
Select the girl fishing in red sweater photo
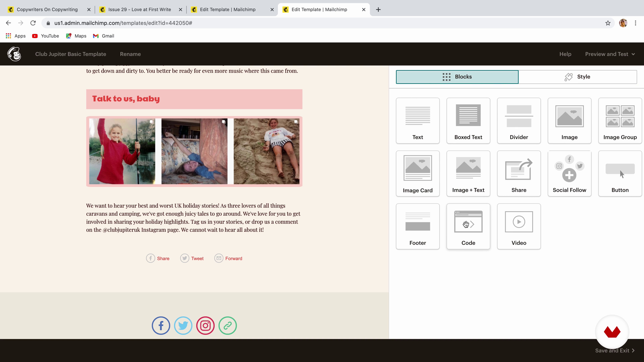tap(122, 151)
